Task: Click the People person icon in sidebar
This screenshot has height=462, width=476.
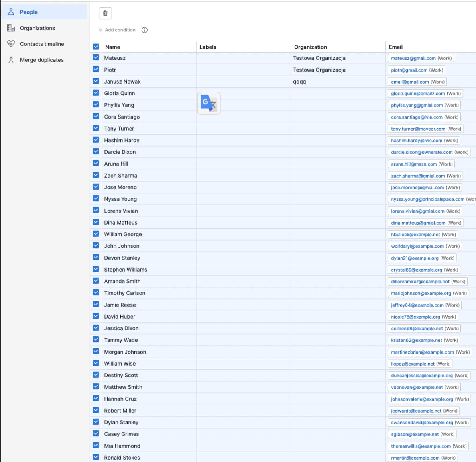Action: click(11, 12)
